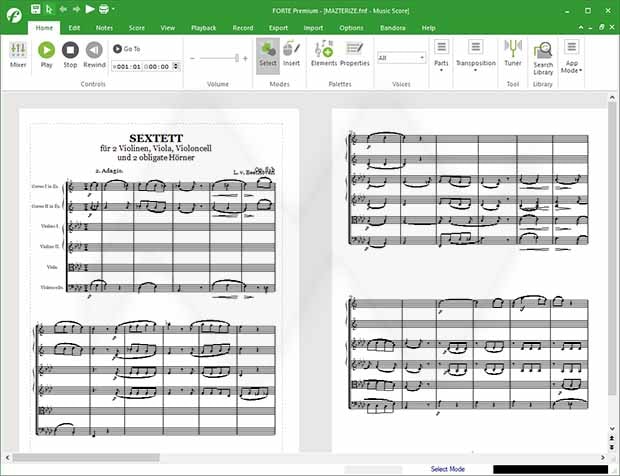Click the '2. Adagio' tempo marking
The image size is (620, 476).
[109, 171]
